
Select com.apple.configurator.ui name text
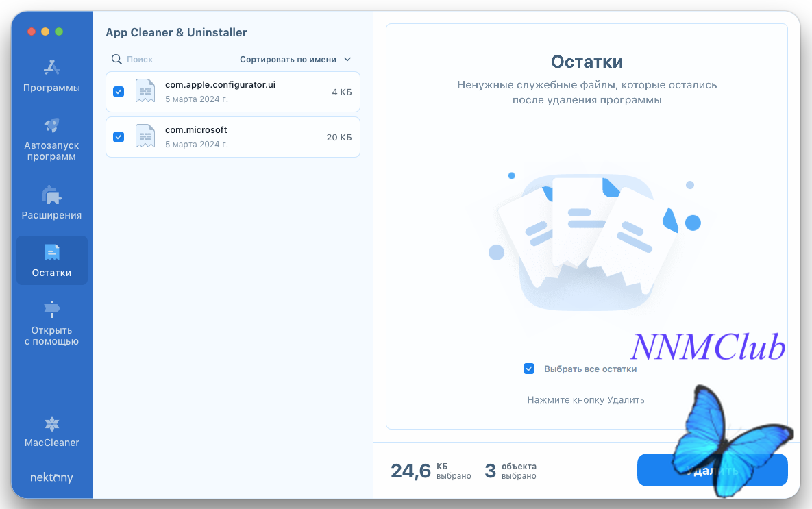(220, 84)
